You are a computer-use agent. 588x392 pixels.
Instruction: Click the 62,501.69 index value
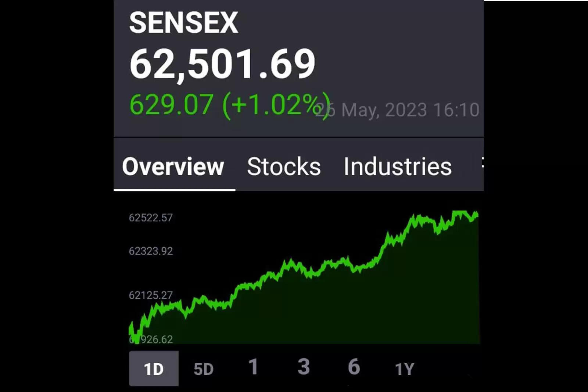point(222,64)
